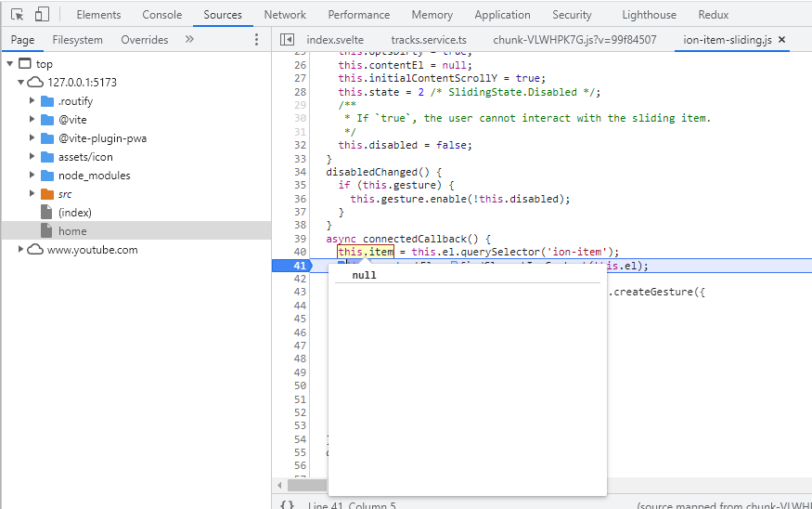Set a breakpoint on line 26

pos(300,65)
